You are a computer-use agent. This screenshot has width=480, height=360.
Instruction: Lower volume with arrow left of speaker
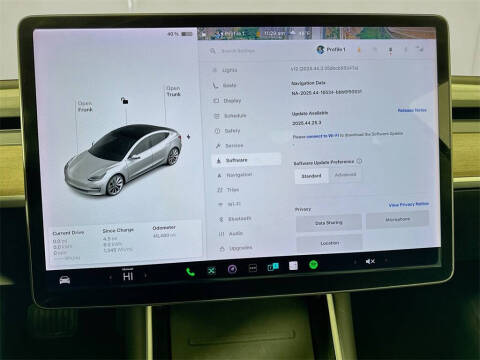tap(355, 262)
